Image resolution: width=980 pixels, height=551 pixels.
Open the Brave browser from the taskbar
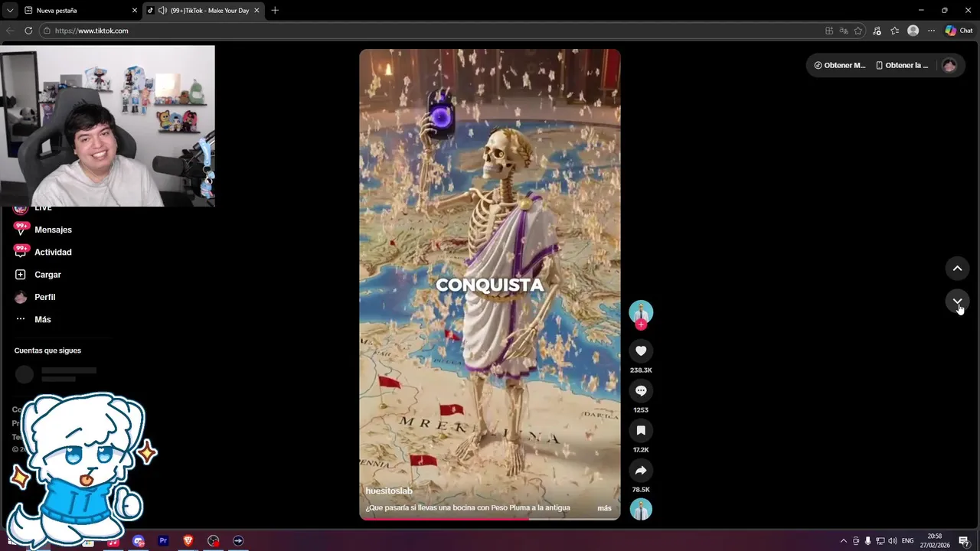click(188, 541)
